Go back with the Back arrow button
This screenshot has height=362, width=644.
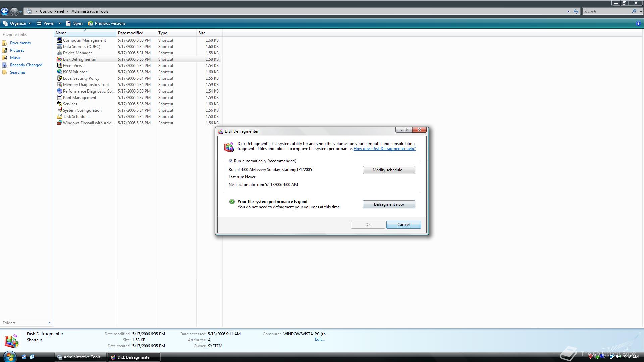pos(4,11)
